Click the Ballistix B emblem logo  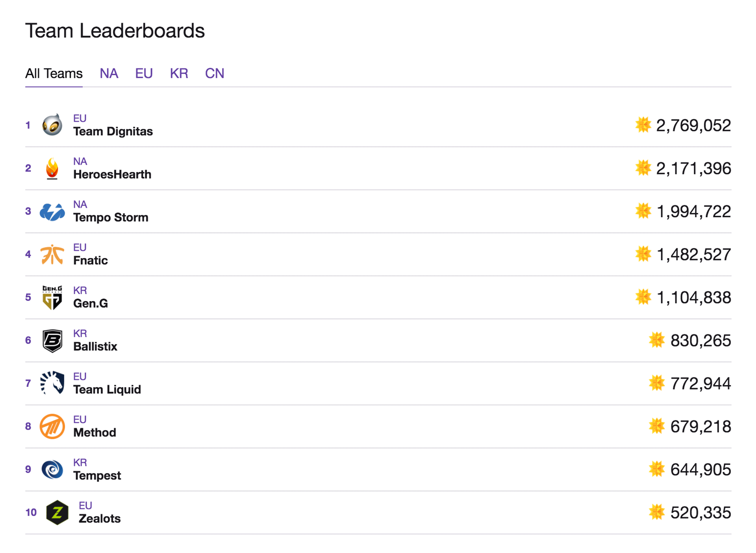[x=52, y=340]
